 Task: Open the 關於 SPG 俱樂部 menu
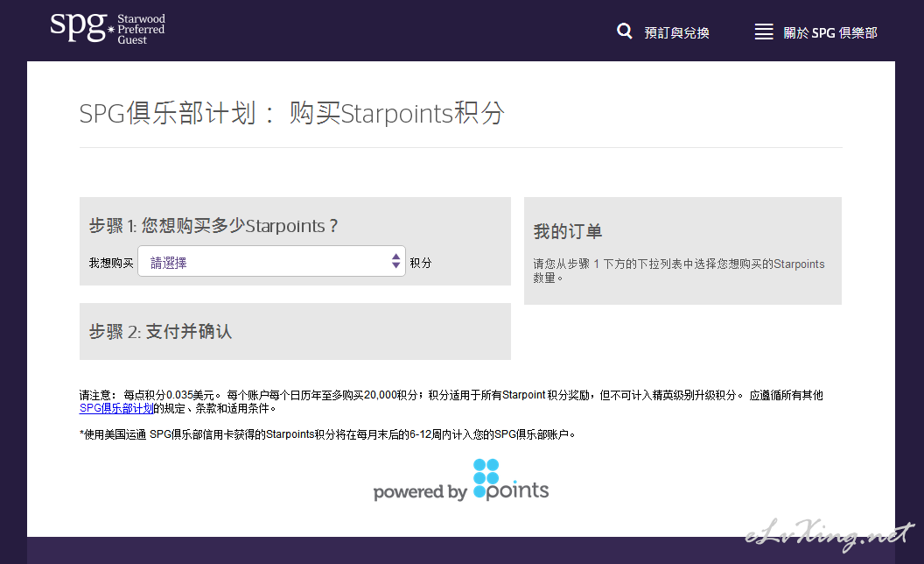tap(830, 33)
